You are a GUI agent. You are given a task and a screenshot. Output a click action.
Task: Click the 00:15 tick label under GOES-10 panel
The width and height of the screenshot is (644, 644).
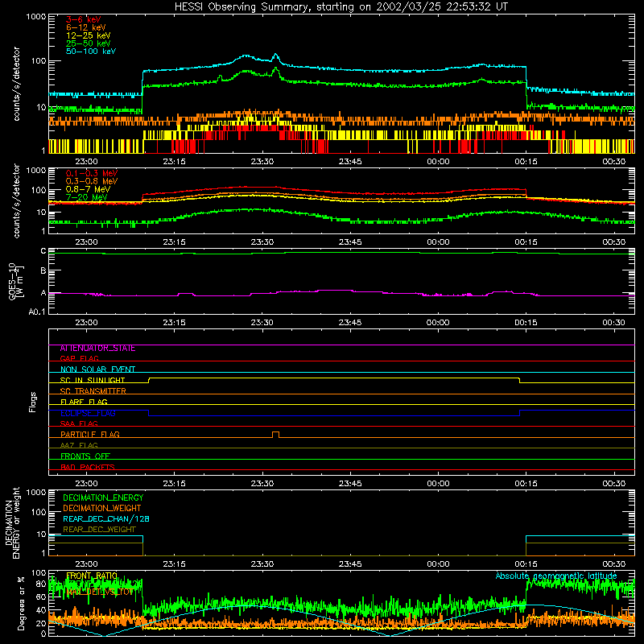tap(526, 323)
